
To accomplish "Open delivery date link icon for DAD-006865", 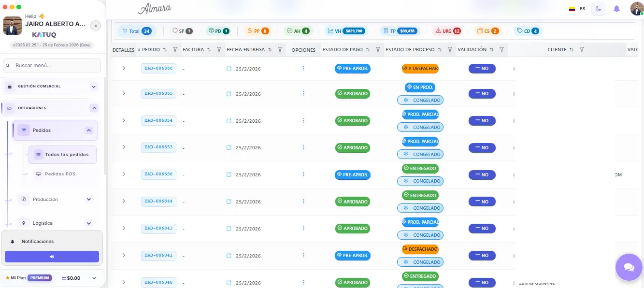I will [229, 94].
